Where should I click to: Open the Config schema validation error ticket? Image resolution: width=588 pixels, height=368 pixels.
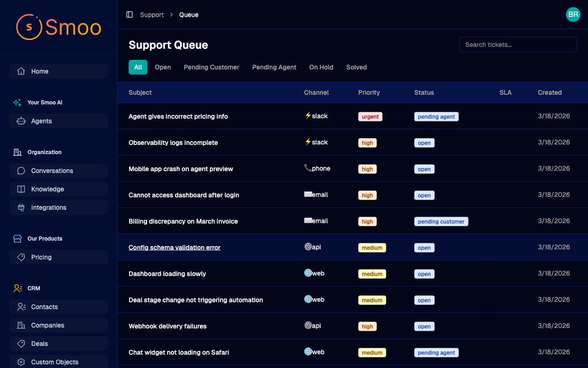175,247
